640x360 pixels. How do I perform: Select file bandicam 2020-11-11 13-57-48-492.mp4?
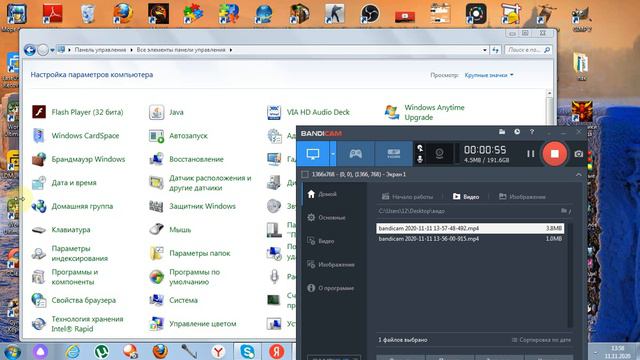click(470, 229)
